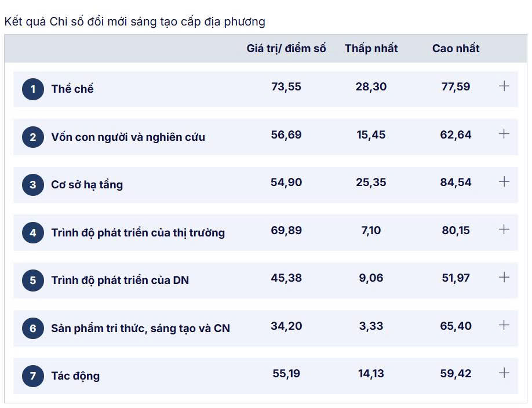This screenshot has width=532, height=408.
Task: Click plus icon for Tác động row
Action: 504,373
